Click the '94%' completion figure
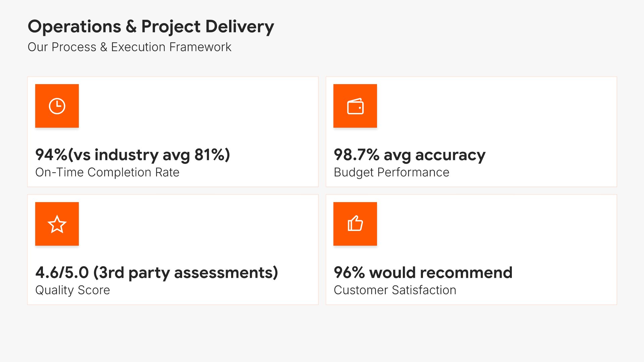This screenshot has width=644, height=362. coord(51,155)
